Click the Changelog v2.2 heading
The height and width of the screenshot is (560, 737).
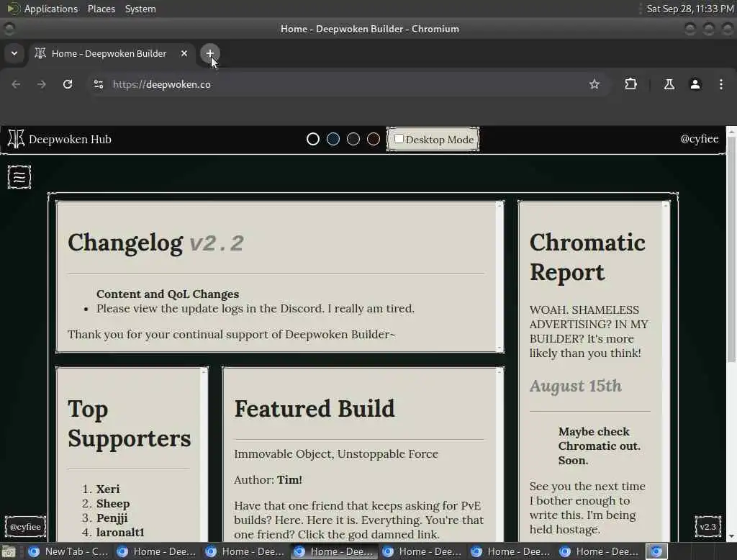pyautogui.click(x=156, y=243)
